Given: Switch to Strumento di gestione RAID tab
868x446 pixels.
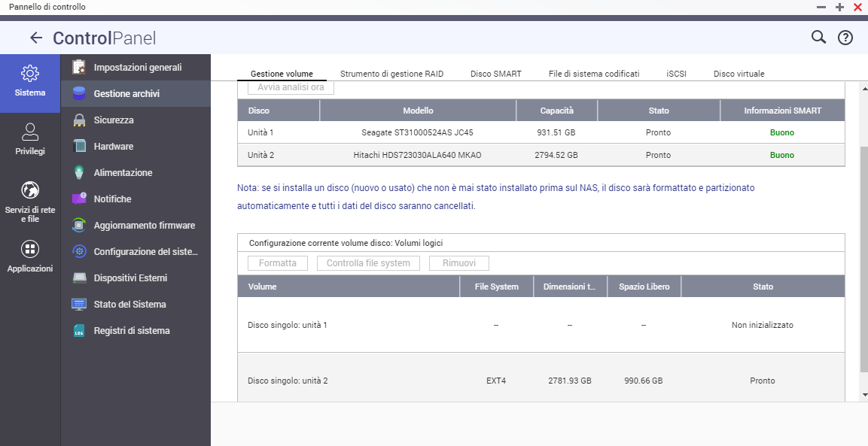Looking at the screenshot, I should point(391,74).
